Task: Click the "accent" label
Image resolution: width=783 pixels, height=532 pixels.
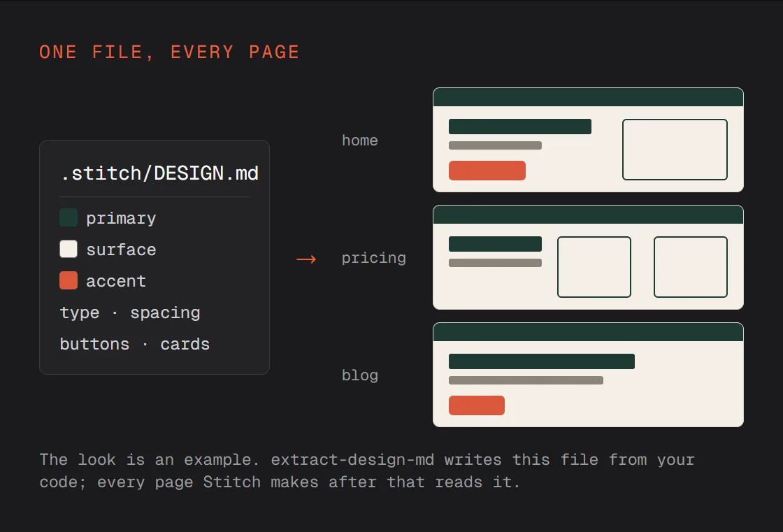Action: click(x=116, y=281)
